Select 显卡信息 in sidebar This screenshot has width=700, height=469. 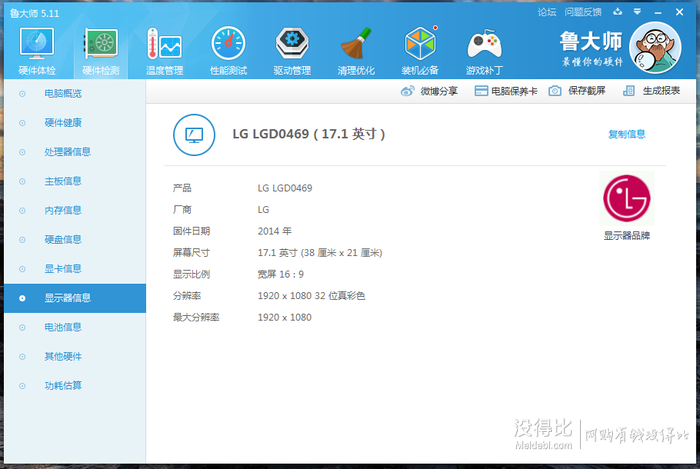click(x=75, y=269)
